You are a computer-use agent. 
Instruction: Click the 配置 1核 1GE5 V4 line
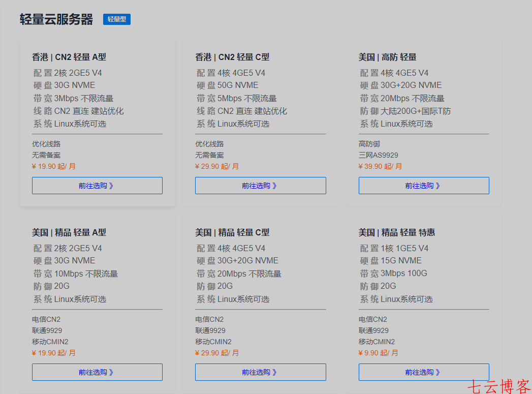click(x=394, y=249)
